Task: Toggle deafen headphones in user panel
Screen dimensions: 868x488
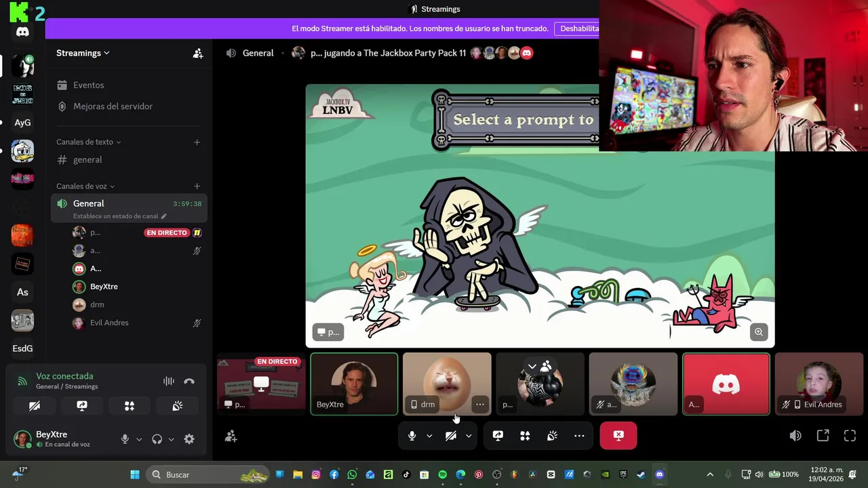Action: pyautogui.click(x=157, y=439)
